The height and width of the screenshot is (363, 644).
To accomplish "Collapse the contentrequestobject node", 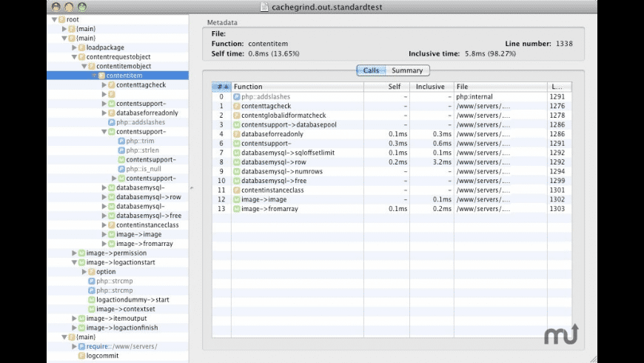I will click(x=74, y=57).
